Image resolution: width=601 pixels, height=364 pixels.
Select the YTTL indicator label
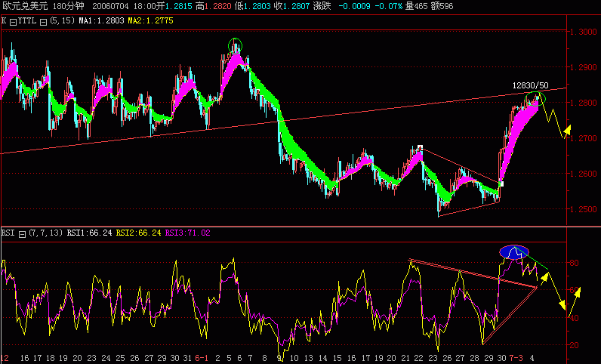28,21
